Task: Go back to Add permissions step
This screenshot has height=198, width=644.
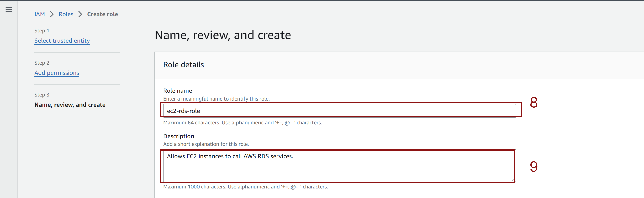Action: [57, 73]
